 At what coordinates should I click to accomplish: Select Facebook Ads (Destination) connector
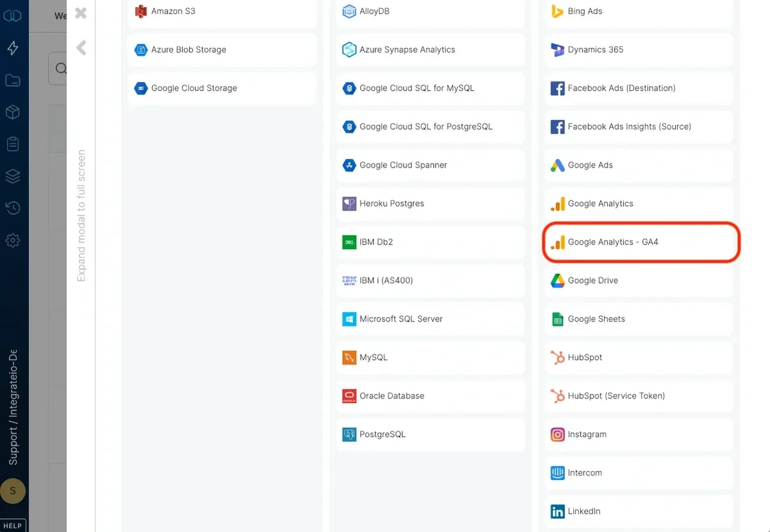[638, 88]
